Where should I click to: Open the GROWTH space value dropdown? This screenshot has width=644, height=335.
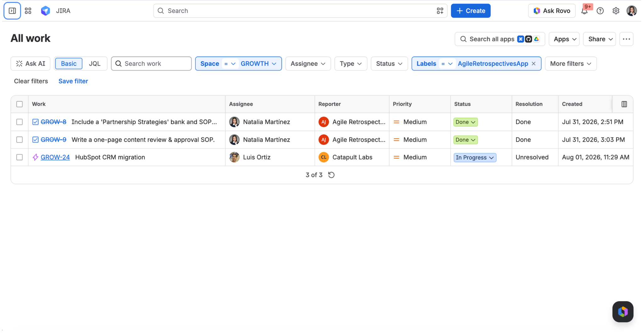tap(258, 64)
